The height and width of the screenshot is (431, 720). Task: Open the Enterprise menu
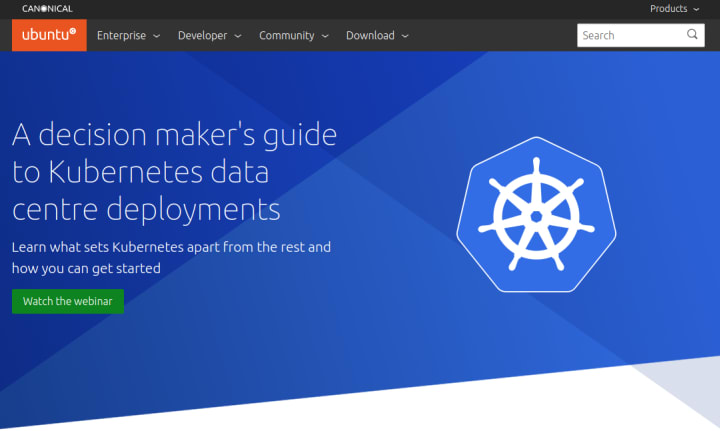pos(128,35)
